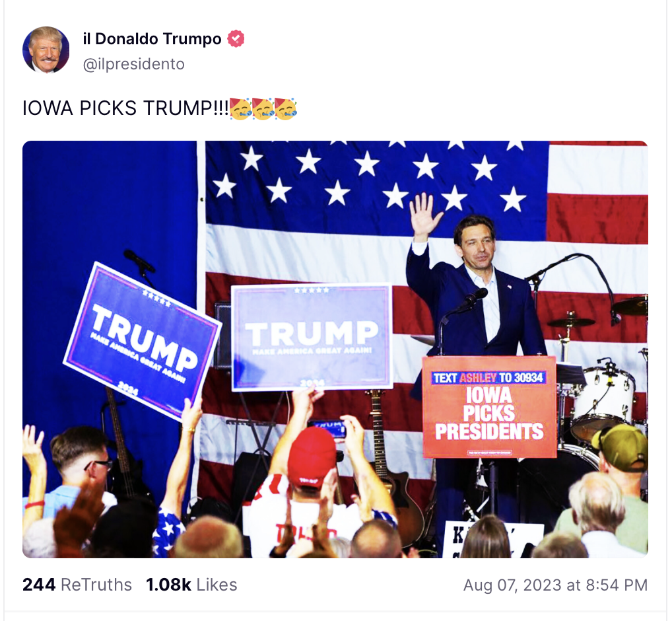Click the TEXT ASHLEY TO 30934 banner
The height and width of the screenshot is (621, 672).
(x=488, y=377)
